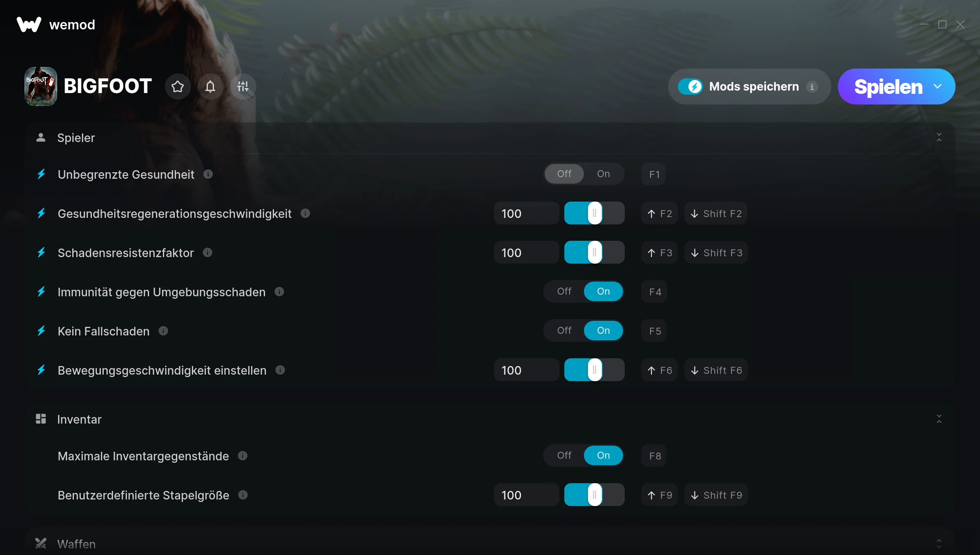
Task: Show info for Gesundheitsregenerationsgeschwindigkeit
Action: [305, 213]
